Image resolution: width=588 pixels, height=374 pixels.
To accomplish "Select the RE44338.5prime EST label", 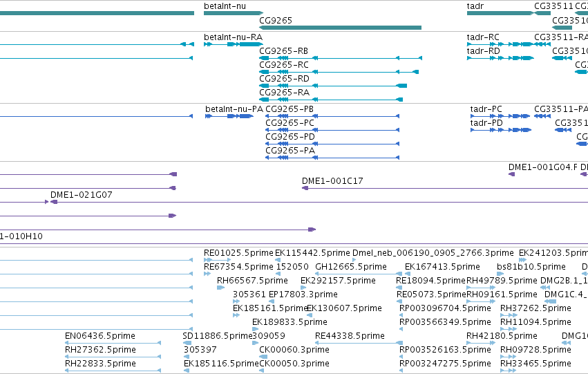I will pos(350,337).
